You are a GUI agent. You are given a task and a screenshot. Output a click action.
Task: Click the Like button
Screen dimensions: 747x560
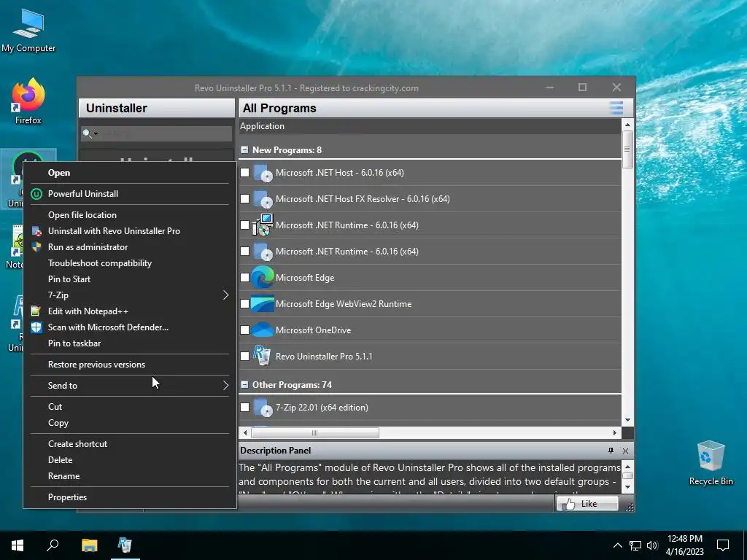[587, 504]
